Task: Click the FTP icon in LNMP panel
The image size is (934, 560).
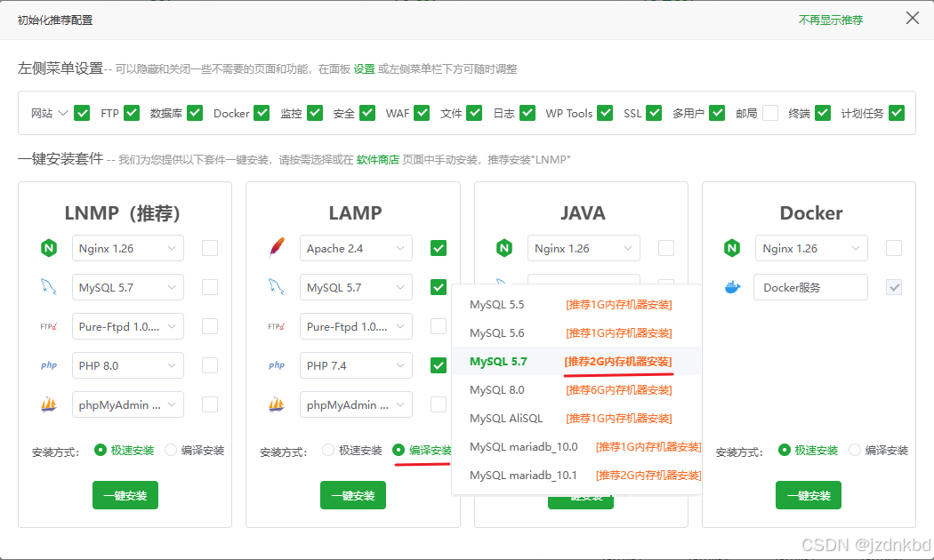Action: [x=49, y=326]
